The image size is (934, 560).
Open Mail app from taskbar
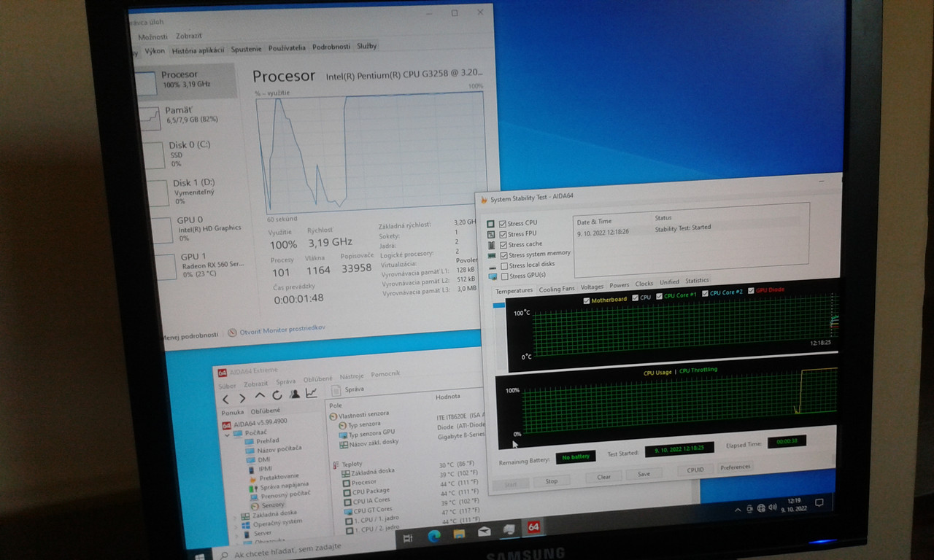[485, 532]
